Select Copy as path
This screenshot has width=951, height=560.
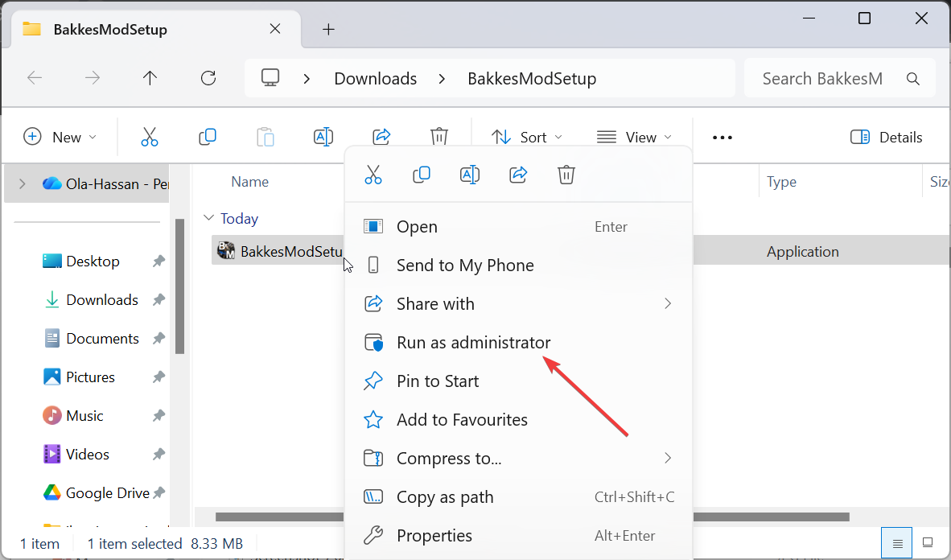pyautogui.click(x=518, y=497)
